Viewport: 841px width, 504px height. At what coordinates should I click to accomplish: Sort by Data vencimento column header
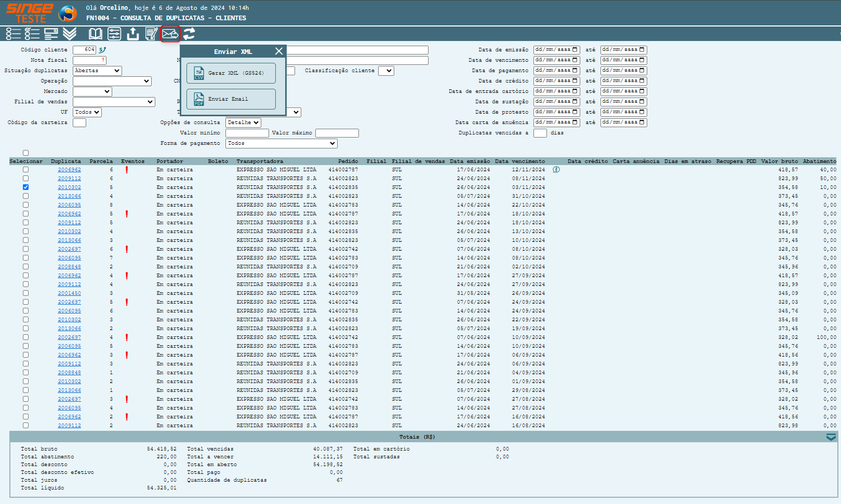pyautogui.click(x=520, y=161)
